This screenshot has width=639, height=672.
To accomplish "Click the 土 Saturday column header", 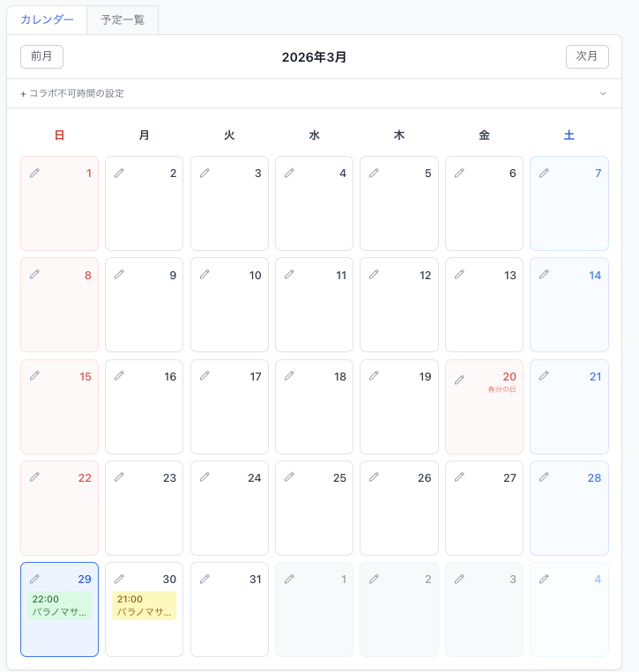I will point(569,136).
